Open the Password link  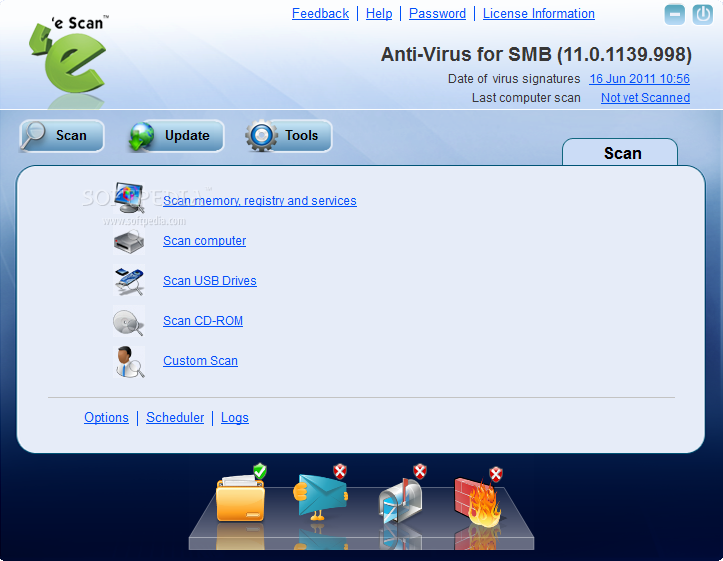438,14
